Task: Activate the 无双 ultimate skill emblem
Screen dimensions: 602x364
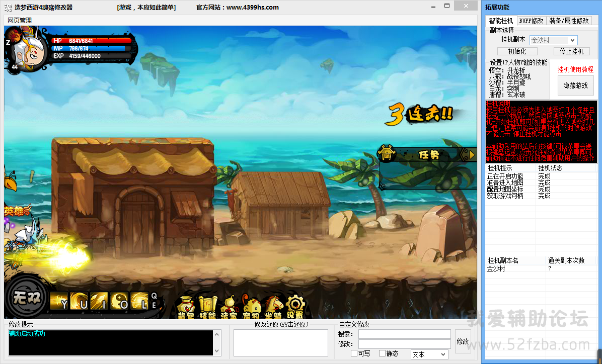Action: click(x=26, y=298)
